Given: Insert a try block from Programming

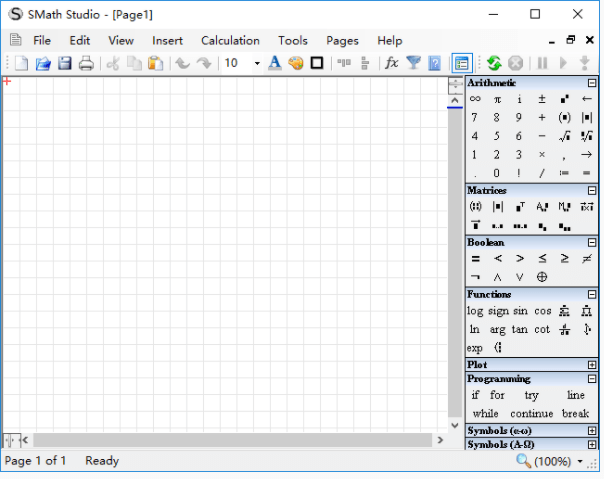Looking at the screenshot, I should 532,395.
